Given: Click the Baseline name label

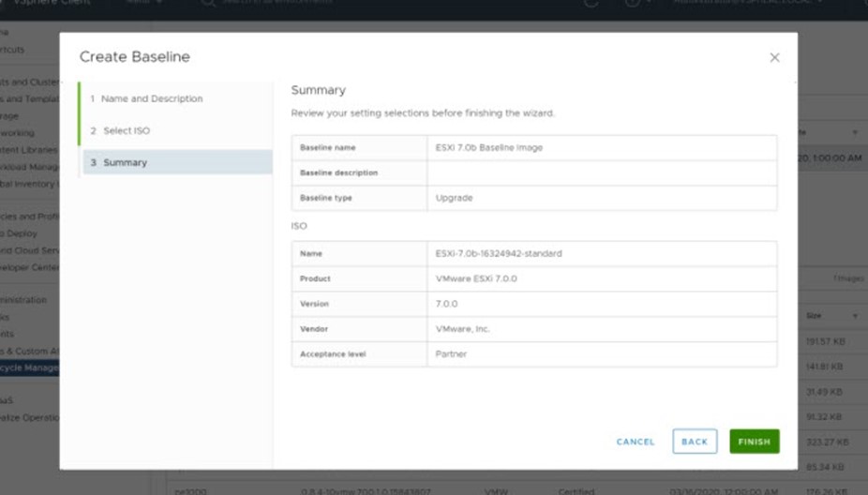Looking at the screenshot, I should point(328,148).
